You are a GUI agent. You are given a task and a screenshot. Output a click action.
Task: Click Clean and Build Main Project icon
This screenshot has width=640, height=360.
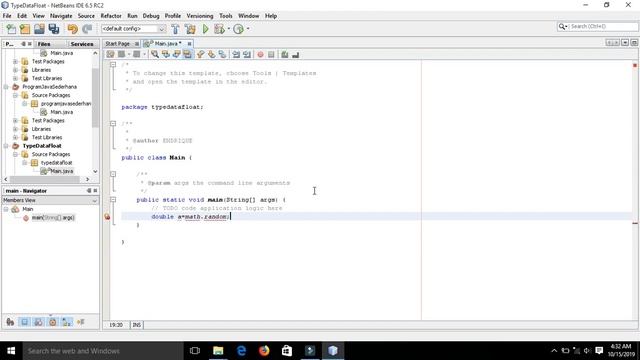click(190, 29)
